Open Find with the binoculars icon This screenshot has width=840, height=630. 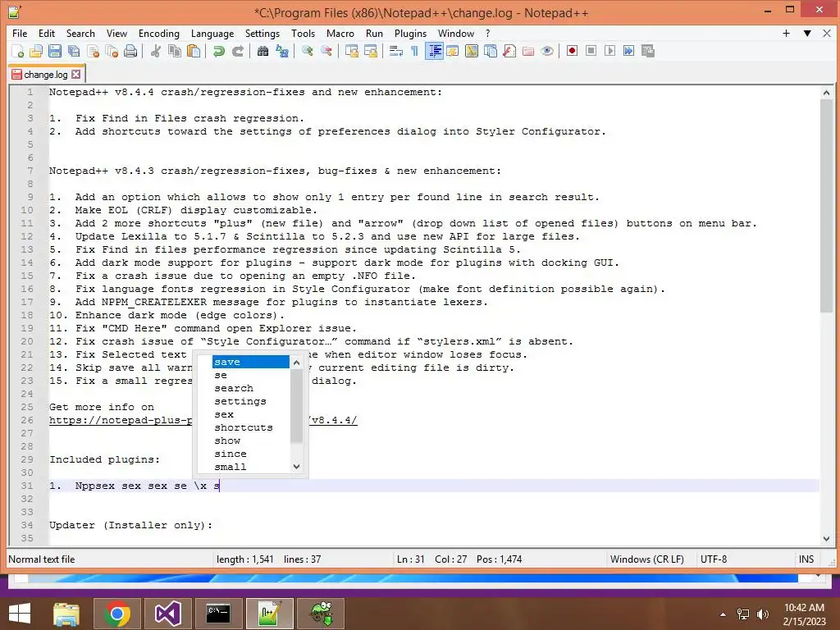(x=262, y=51)
